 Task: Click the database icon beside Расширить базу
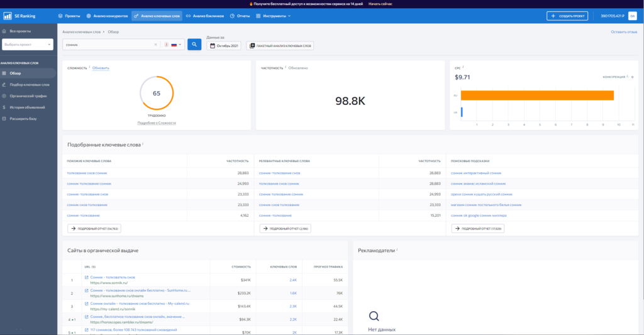pyautogui.click(x=4, y=119)
